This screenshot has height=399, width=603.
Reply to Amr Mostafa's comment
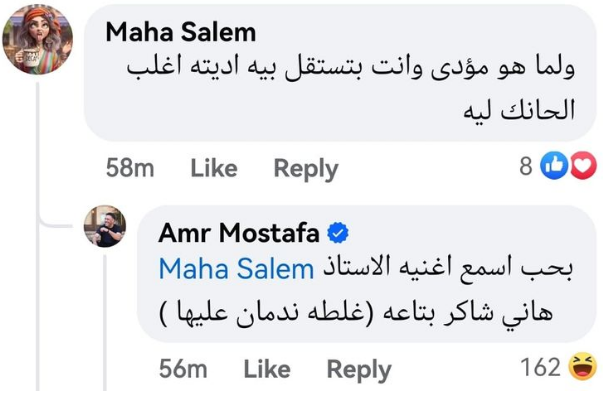click(x=359, y=370)
